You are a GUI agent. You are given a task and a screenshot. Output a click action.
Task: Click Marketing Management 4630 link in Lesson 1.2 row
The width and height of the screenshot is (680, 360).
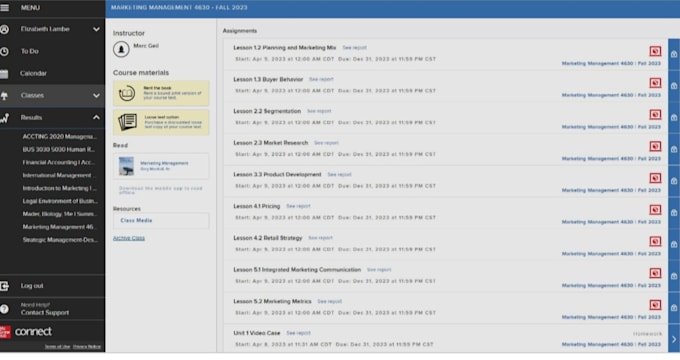point(611,63)
